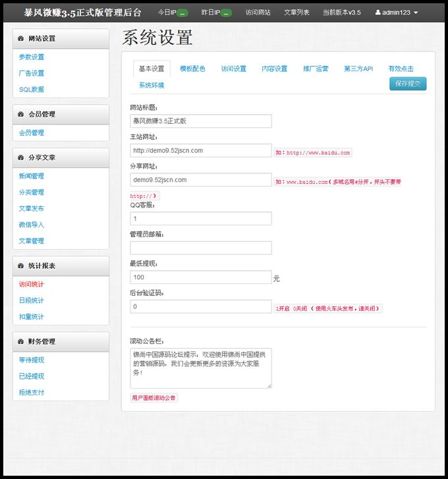Open 等待提现 under 财务管理

point(32,360)
